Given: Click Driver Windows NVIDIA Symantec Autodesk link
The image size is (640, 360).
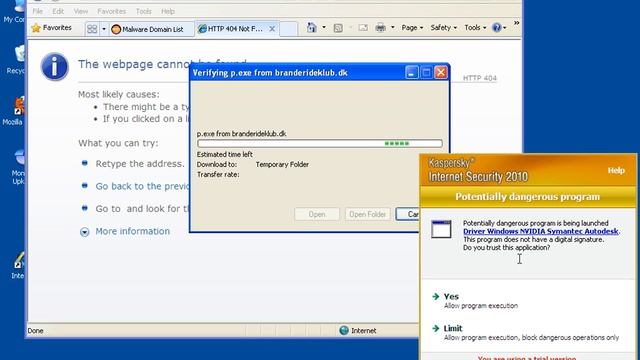Looking at the screenshot, I should pyautogui.click(x=540, y=231).
